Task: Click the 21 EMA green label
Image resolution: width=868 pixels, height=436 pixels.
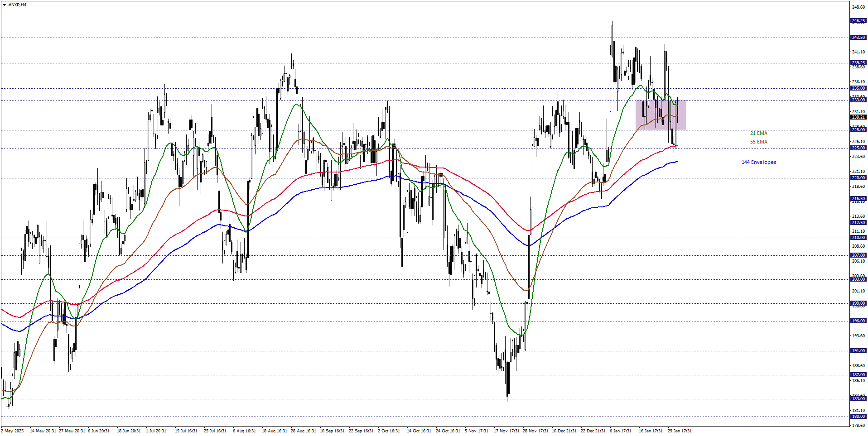Action: pyautogui.click(x=758, y=133)
